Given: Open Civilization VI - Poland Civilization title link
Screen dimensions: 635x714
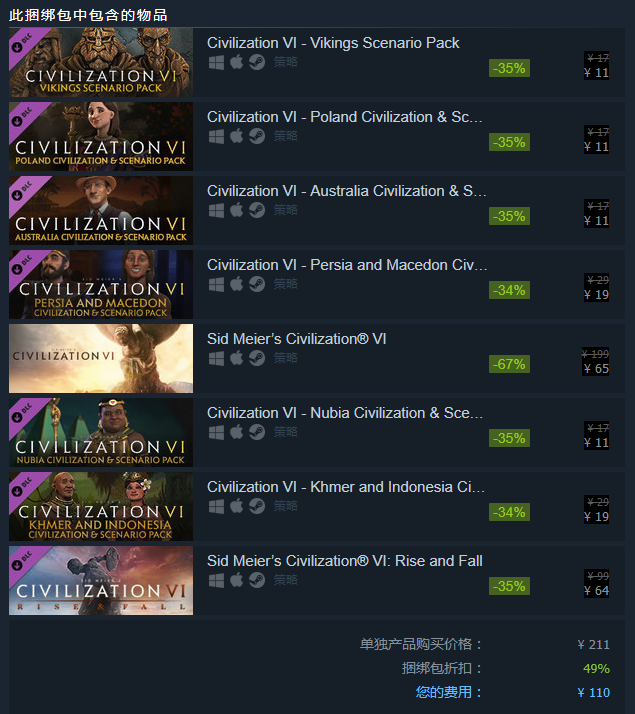Looking at the screenshot, I should [x=345, y=117].
